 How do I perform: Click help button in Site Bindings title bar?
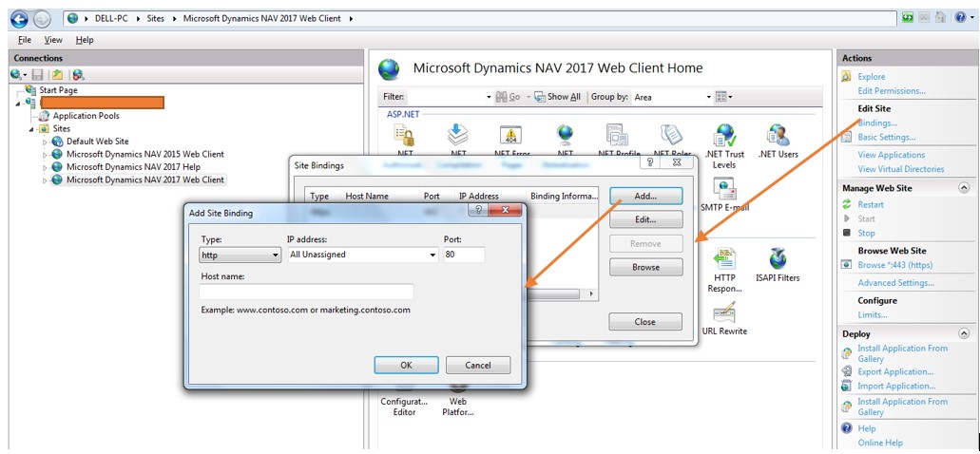click(x=650, y=161)
